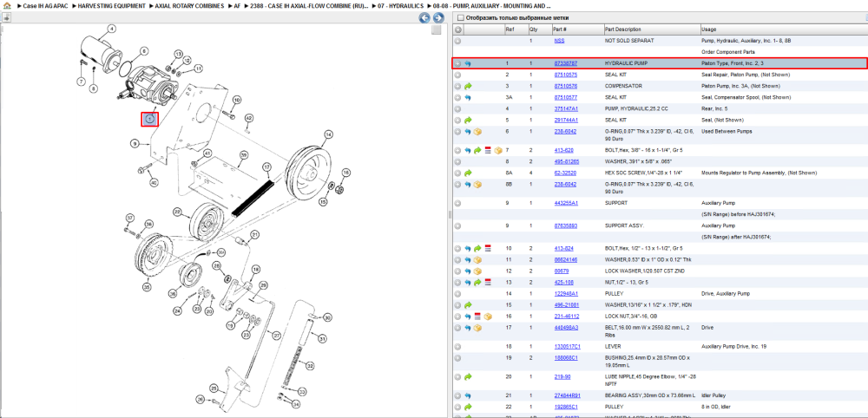Click package icon on ref 11 WASHER row
868x418 pixels.
[x=477, y=260]
